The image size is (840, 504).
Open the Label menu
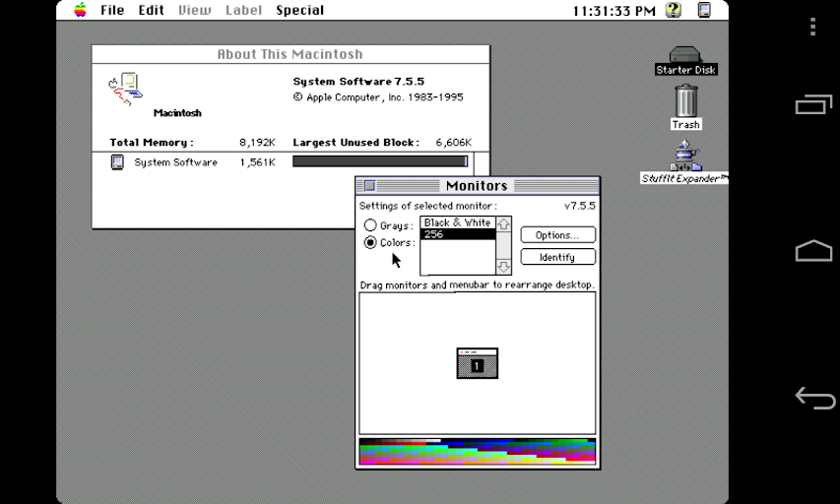(243, 10)
